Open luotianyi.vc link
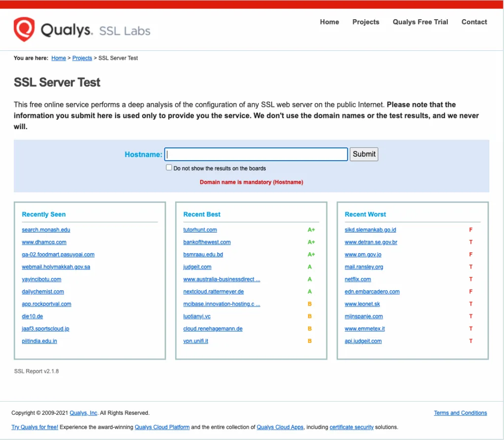 point(197,316)
